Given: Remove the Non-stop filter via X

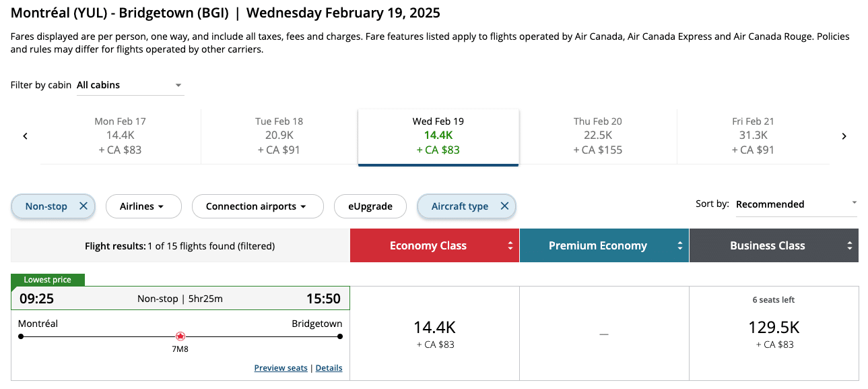Looking at the screenshot, I should pyautogui.click(x=84, y=206).
